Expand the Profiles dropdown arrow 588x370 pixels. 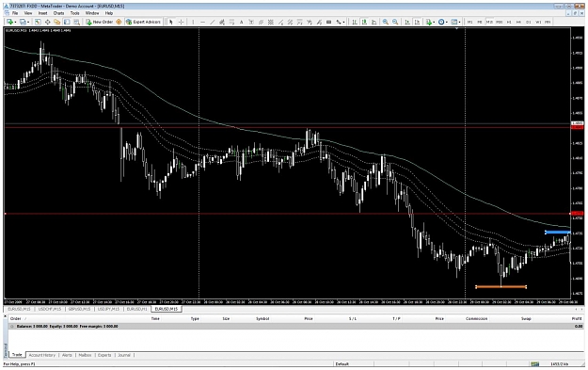(x=28, y=22)
